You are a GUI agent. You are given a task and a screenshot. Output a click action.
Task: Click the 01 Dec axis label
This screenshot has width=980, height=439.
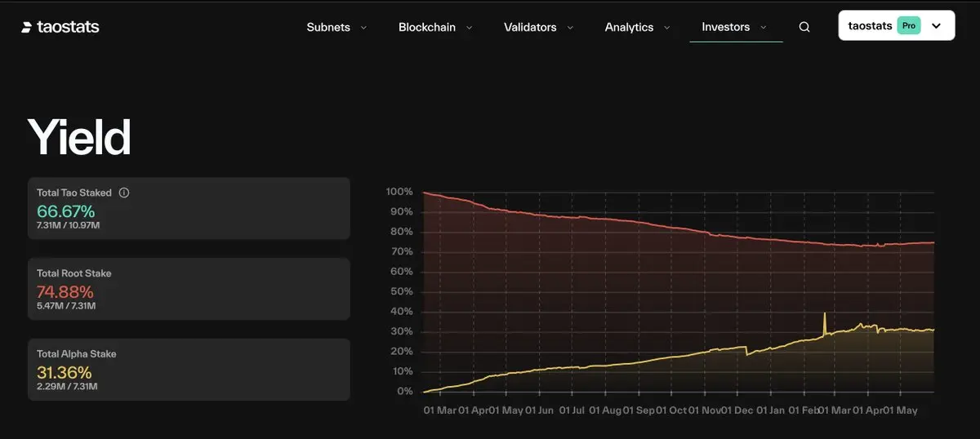coord(737,410)
